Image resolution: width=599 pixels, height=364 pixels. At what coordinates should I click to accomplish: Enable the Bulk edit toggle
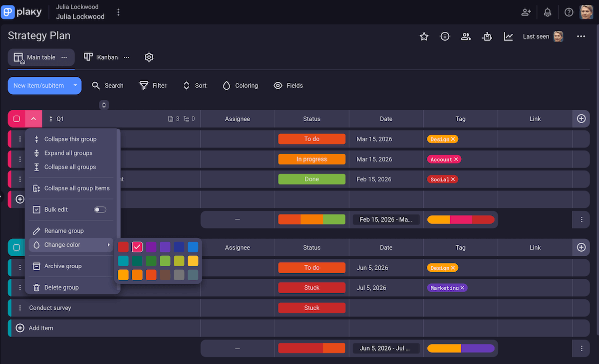100,209
